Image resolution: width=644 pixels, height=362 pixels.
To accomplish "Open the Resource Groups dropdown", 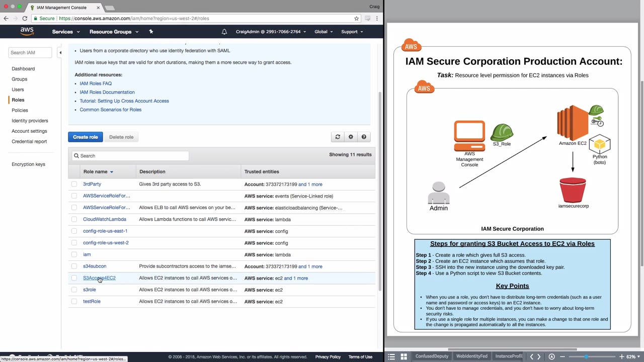I will pos(114,32).
